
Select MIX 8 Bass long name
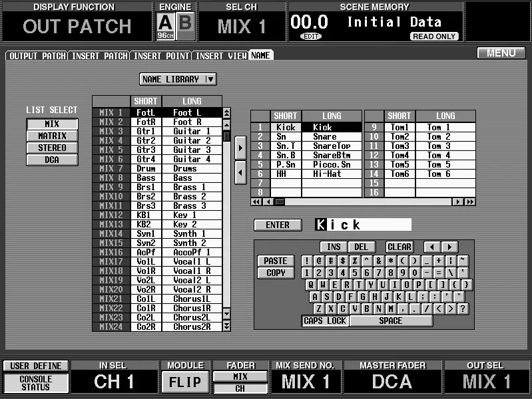192,178
